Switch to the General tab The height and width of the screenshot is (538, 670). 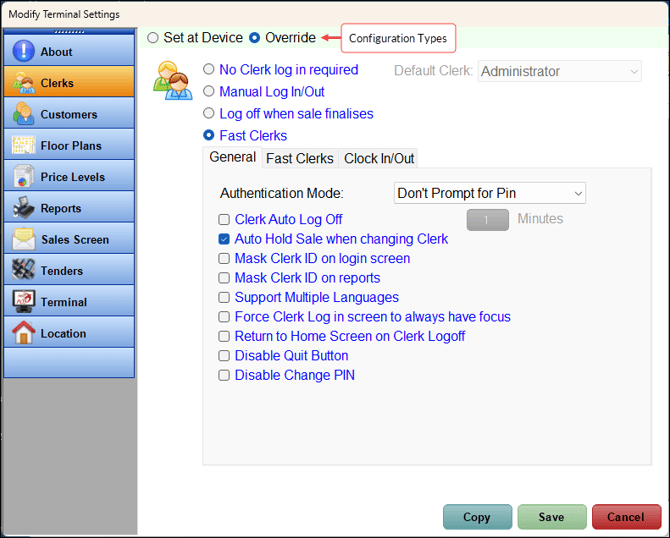[232, 157]
